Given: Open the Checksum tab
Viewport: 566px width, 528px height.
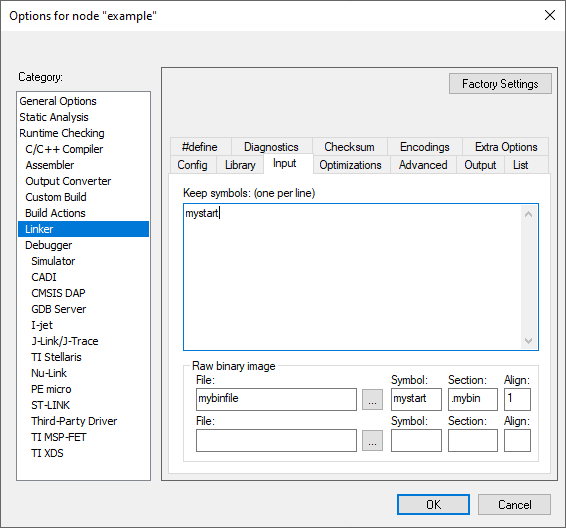Looking at the screenshot, I should point(349,147).
